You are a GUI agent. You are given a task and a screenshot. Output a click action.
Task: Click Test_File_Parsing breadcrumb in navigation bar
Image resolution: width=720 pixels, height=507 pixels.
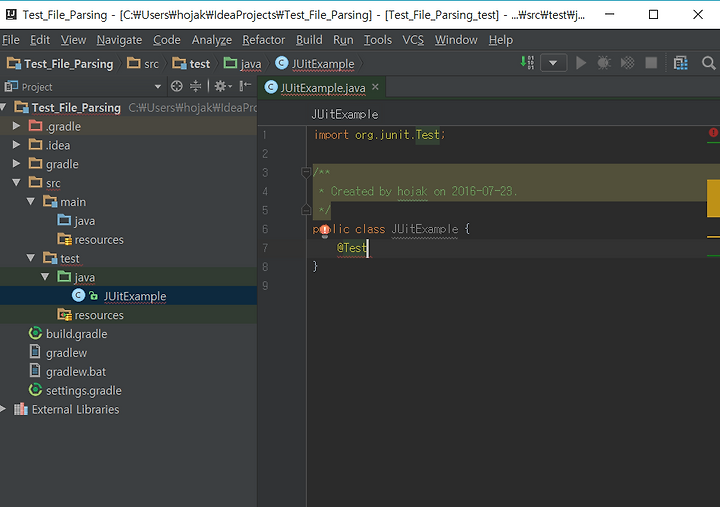pos(60,64)
